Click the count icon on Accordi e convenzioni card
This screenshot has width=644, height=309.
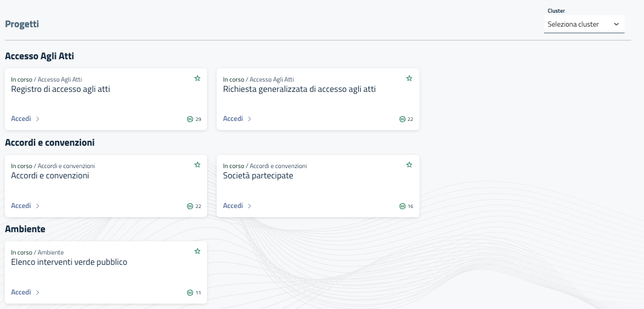[190, 206]
